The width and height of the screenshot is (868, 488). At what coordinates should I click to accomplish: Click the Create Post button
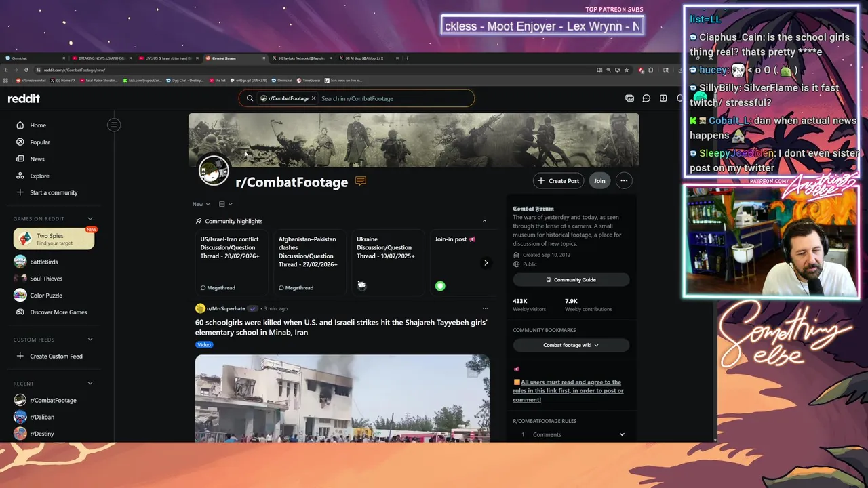point(559,181)
